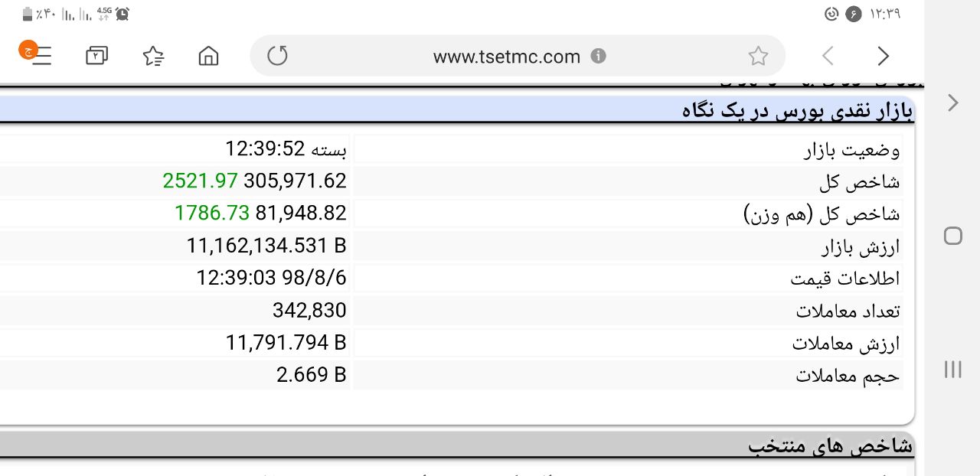Screen dimensions: 980x476
Task: Show site info icon beside URL
Action: [x=599, y=56]
